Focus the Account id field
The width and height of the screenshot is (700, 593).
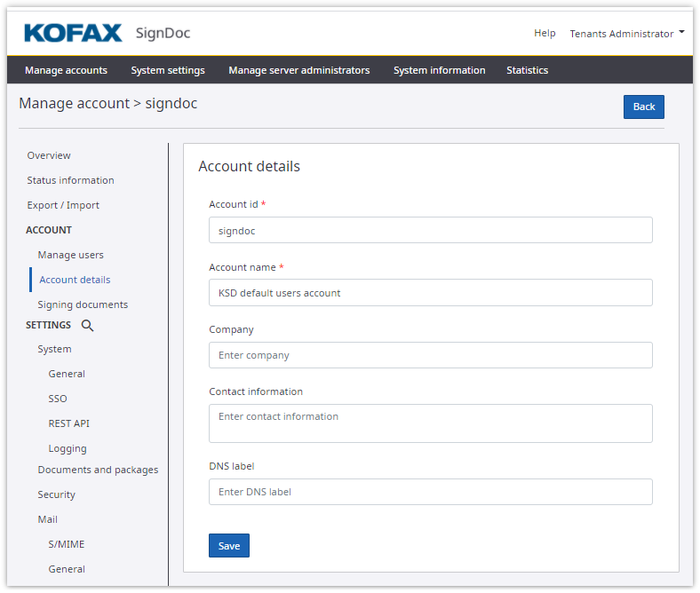pos(430,230)
